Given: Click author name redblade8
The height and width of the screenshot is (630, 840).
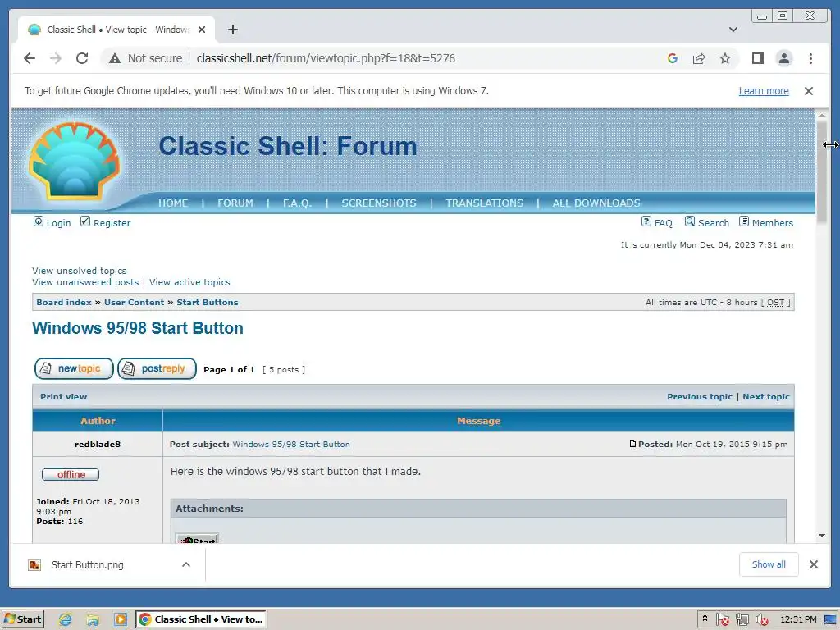Looking at the screenshot, I should [98, 444].
